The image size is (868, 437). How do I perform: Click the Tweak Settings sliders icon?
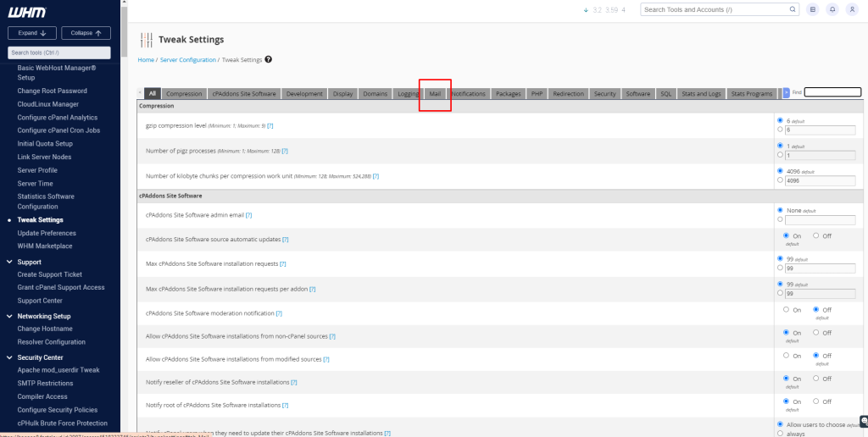[147, 40]
